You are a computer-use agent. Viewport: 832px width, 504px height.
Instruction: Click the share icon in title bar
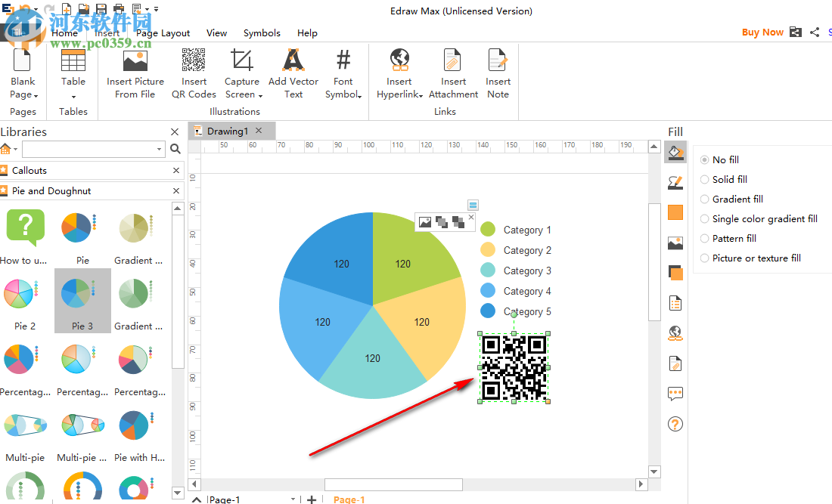click(815, 32)
